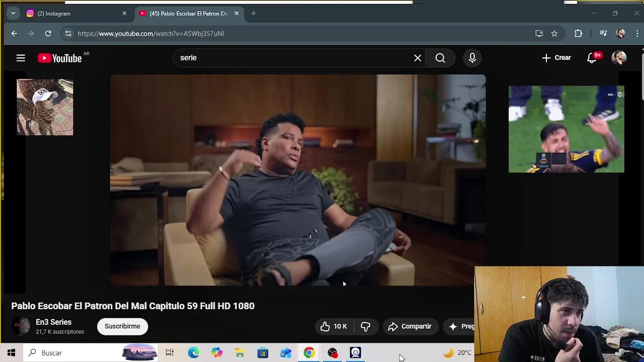
Task: Open the YouTube account avatar menu
Action: tap(619, 58)
